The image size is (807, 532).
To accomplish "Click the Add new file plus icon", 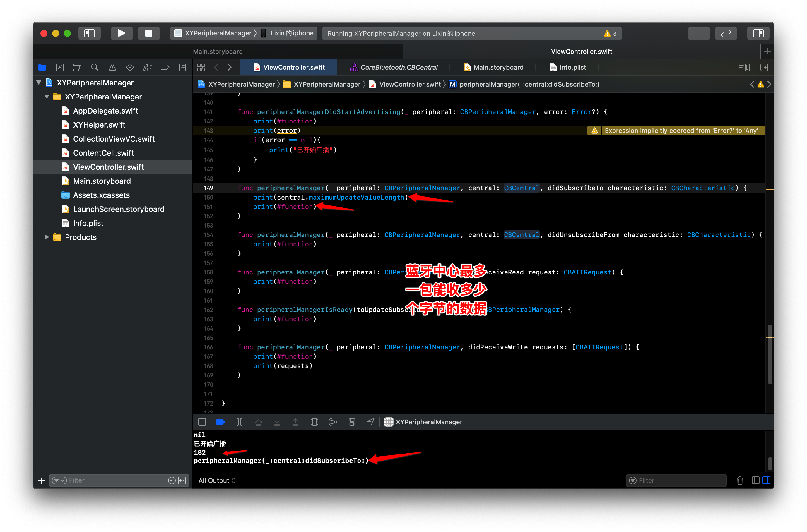I will [41, 480].
